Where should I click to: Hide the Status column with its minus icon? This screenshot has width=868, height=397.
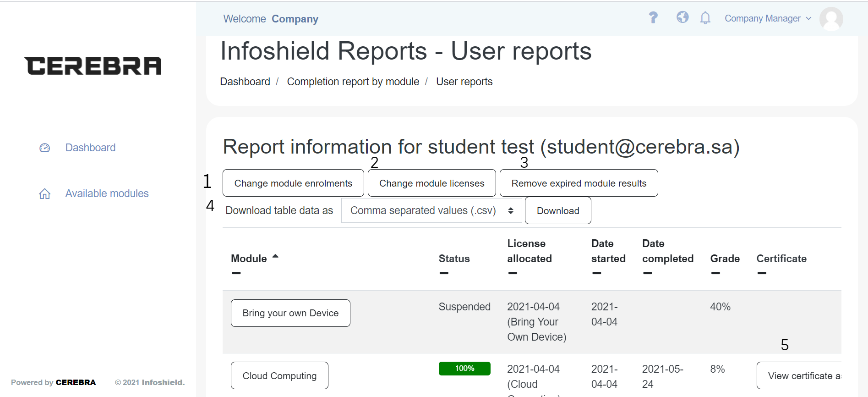click(x=444, y=273)
